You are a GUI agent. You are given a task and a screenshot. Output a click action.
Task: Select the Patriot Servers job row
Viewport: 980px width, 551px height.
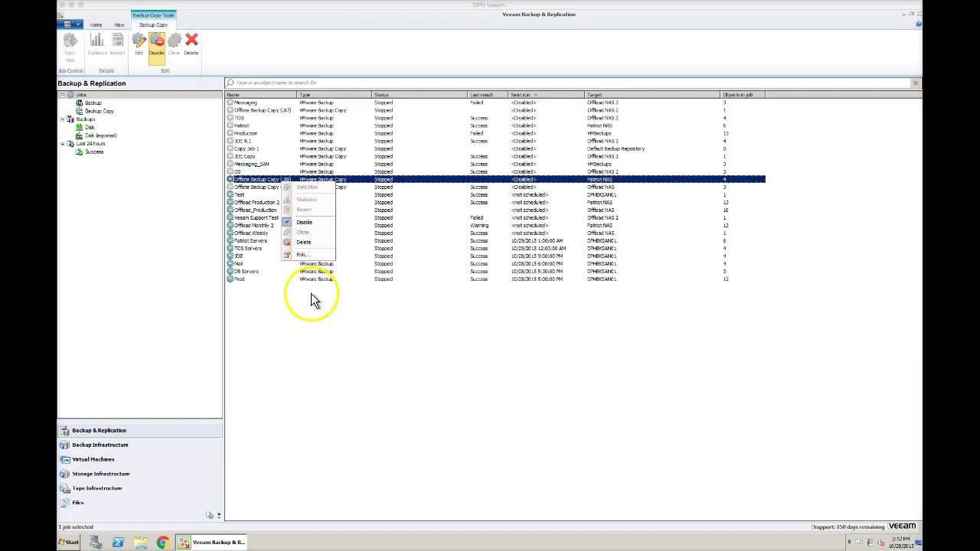495,240
